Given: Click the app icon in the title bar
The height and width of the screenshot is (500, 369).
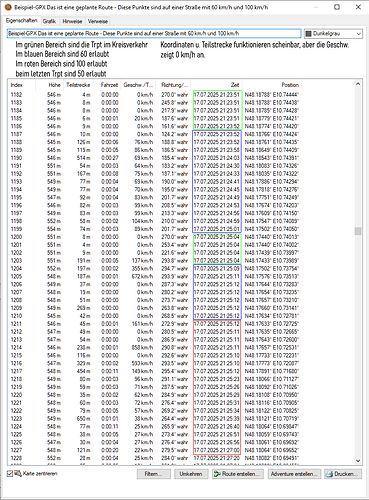Looking at the screenshot, I should pyautogui.click(x=9, y=7).
